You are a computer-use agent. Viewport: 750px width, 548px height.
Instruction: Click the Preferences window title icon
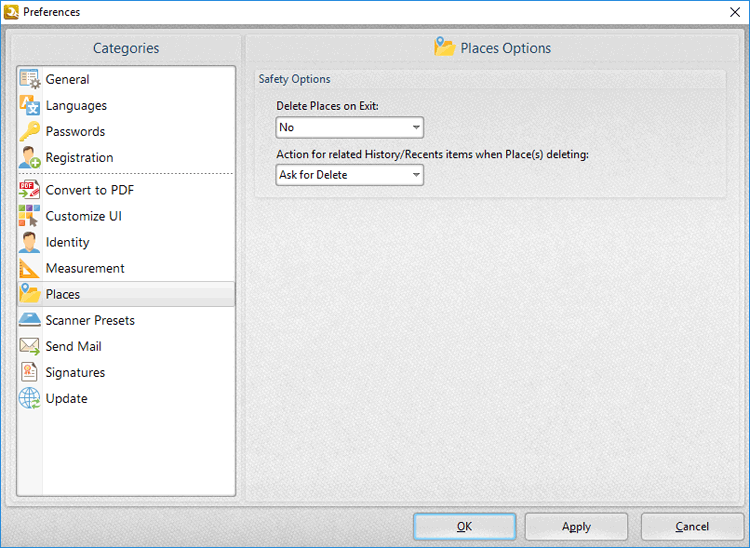[x=11, y=11]
